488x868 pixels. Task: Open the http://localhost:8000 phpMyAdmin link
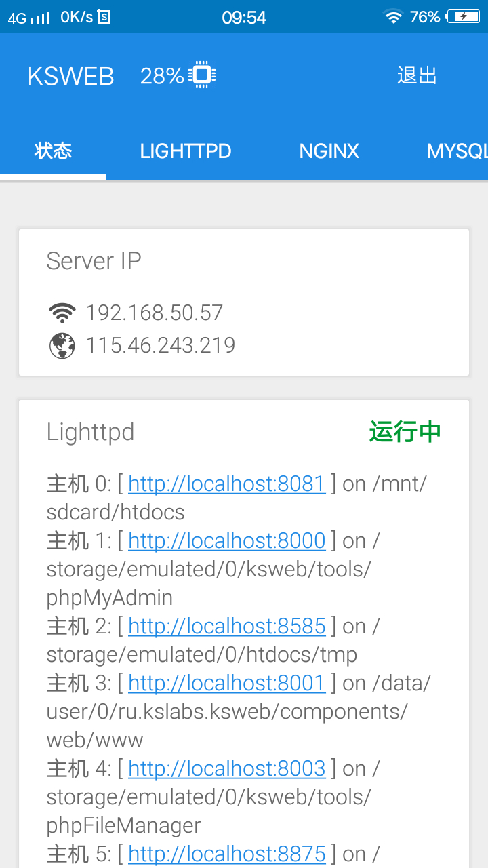click(227, 540)
